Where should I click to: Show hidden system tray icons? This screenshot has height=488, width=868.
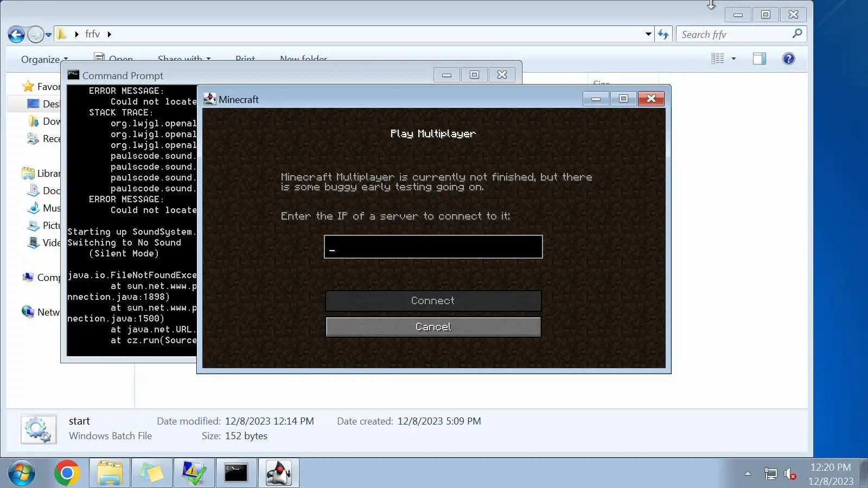[748, 473]
